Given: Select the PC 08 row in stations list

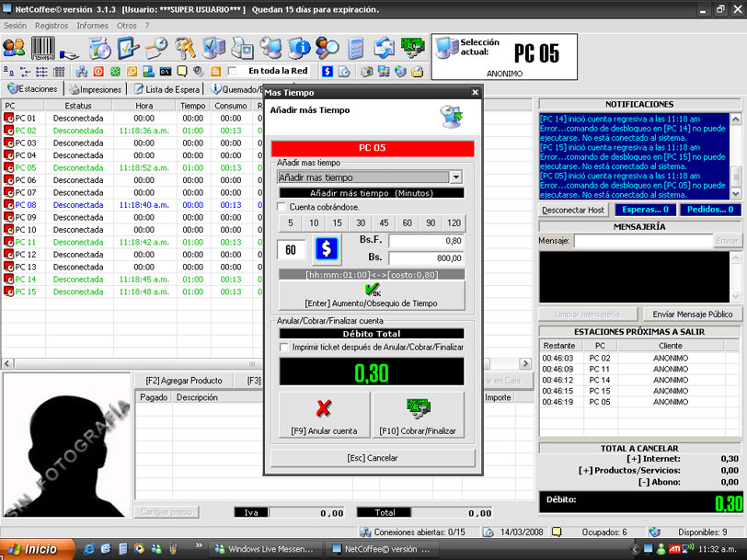Looking at the screenshot, I should (x=132, y=205).
